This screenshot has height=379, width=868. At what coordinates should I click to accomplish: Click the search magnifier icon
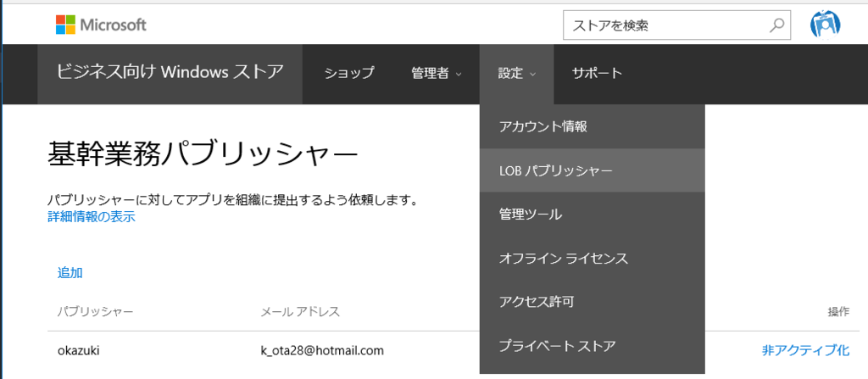(x=777, y=25)
